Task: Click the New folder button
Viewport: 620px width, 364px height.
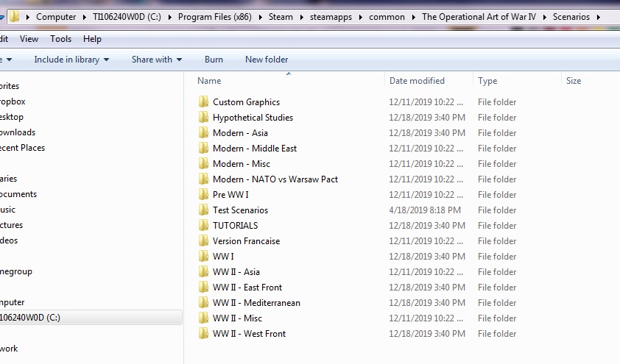Action: [267, 60]
